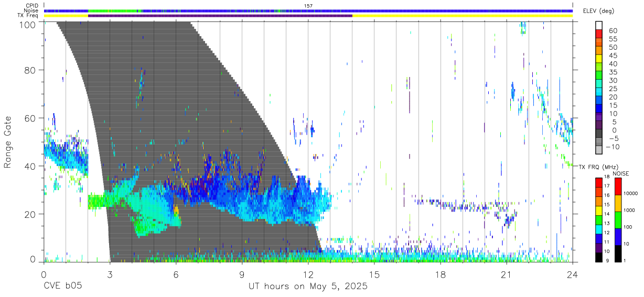This screenshot has height=297, width=644.
Task: Click the '3' tick on the UT hours axis
Action: [x=110, y=274]
